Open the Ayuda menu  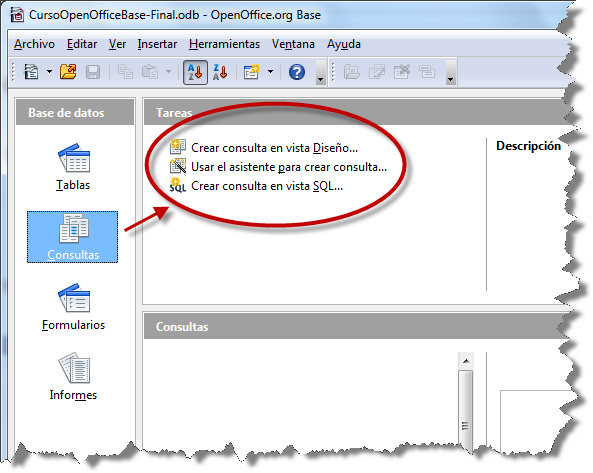coord(343,44)
